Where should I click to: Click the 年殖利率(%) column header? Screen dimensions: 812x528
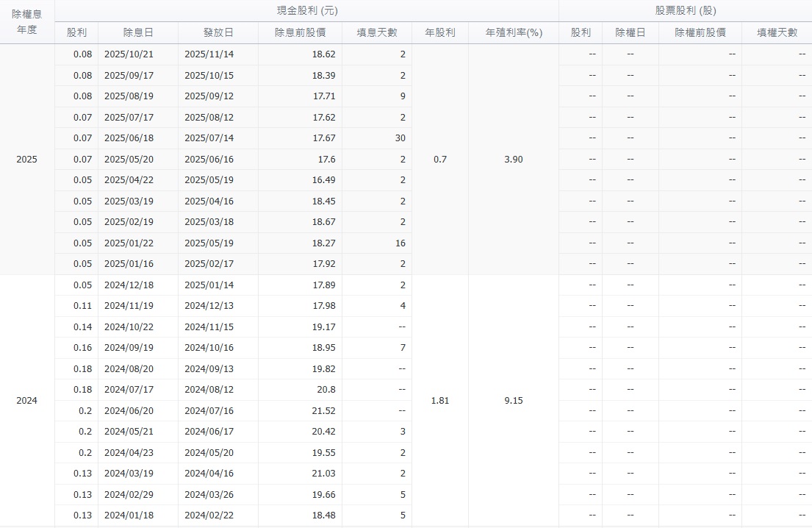pyautogui.click(x=514, y=32)
